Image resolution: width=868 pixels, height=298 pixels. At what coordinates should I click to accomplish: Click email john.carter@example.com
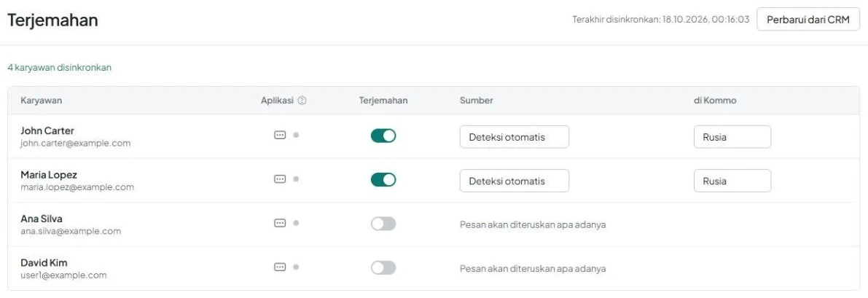75,144
